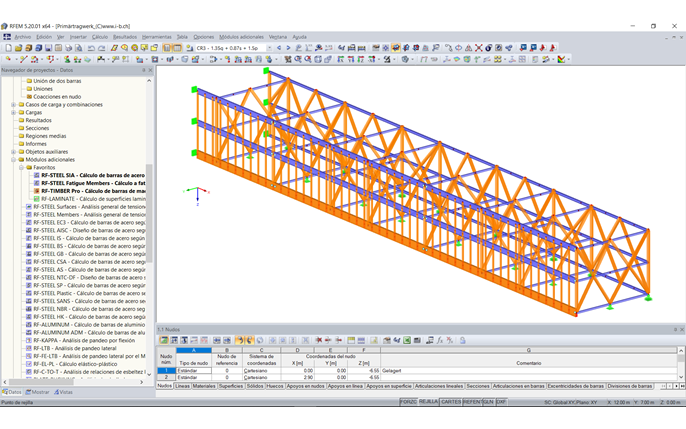Image resolution: width=686 pixels, height=429 pixels.
Task: Open Módulos adicionales menu
Action: tap(242, 37)
